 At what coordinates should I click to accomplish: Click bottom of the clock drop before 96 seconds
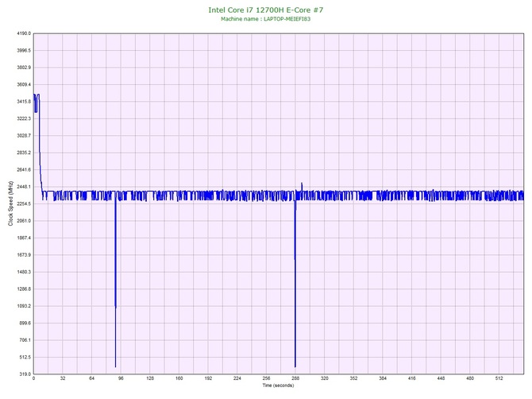(115, 366)
